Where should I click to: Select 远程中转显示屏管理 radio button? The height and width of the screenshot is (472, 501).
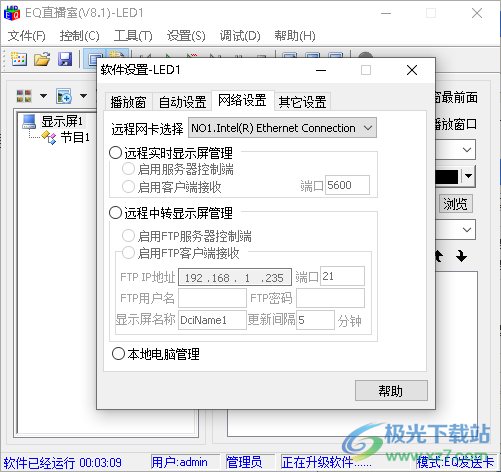tap(116, 213)
